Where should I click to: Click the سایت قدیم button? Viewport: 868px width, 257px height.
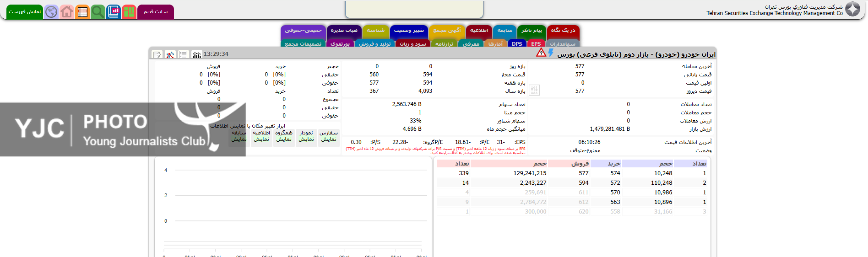(156, 12)
